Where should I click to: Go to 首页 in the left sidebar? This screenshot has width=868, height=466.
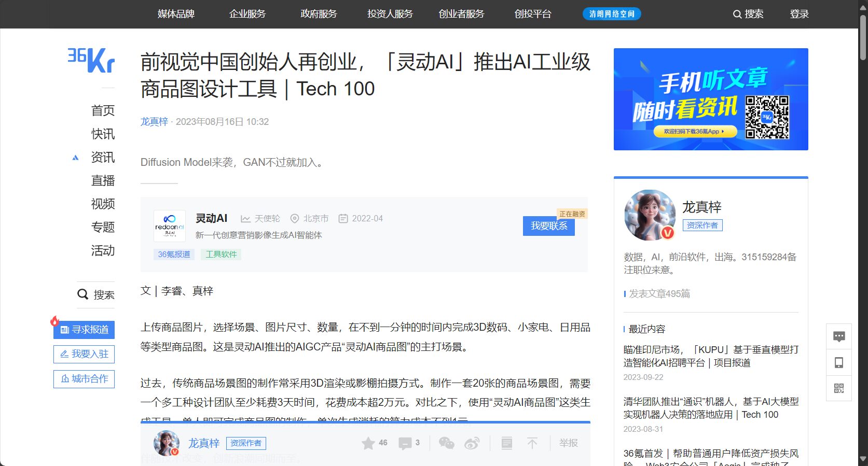tap(103, 110)
